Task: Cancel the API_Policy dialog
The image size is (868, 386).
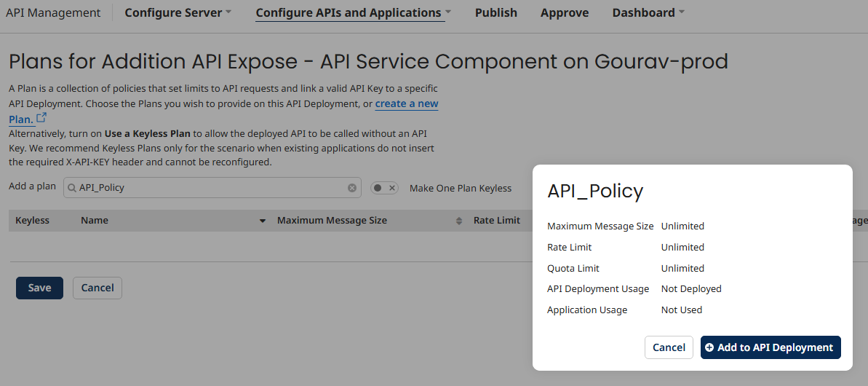Action: point(669,347)
